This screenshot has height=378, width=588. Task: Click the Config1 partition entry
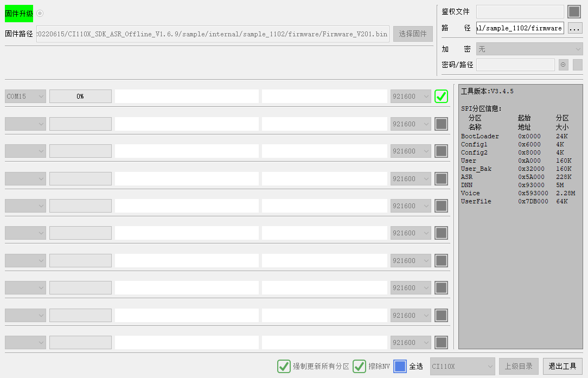click(474, 144)
